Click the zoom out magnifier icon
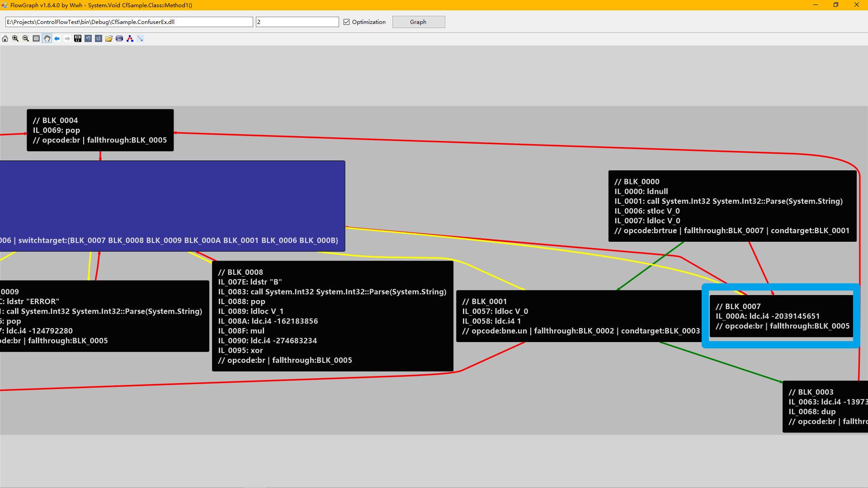The image size is (868, 488). (x=26, y=39)
